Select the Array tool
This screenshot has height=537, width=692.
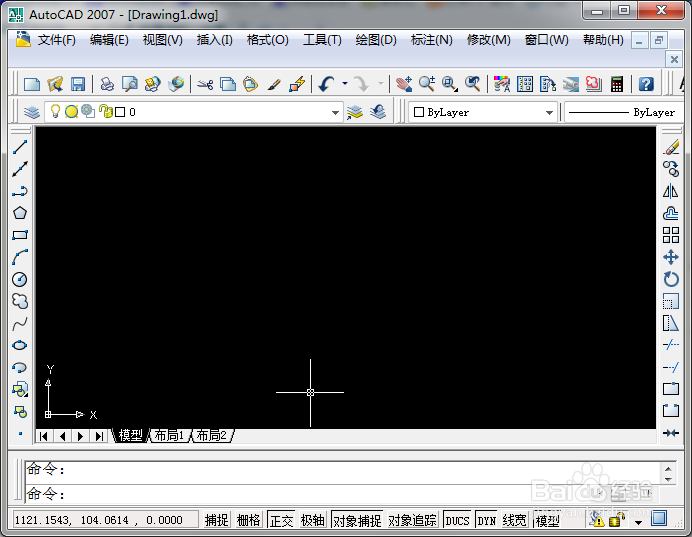click(x=671, y=235)
